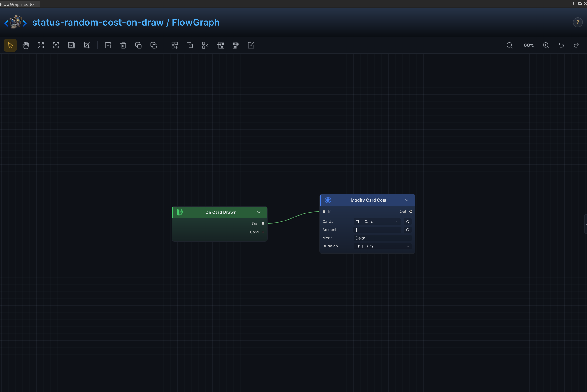Delete selection using the trash icon

pyautogui.click(x=123, y=45)
